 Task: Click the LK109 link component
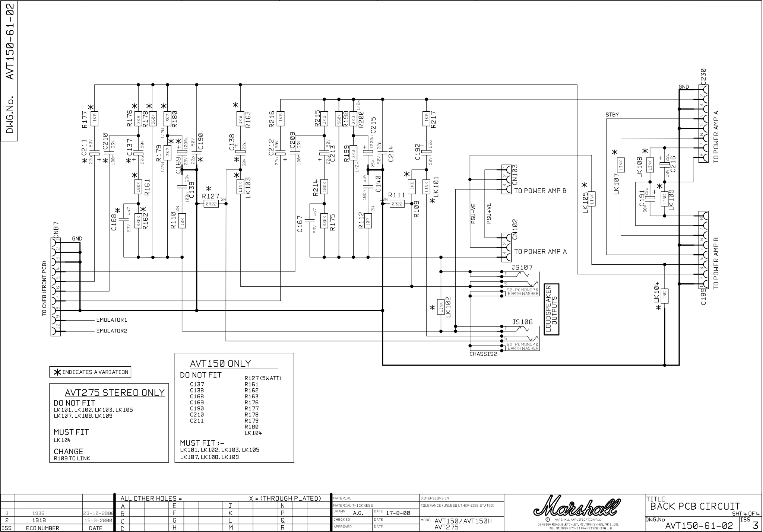tap(664, 199)
